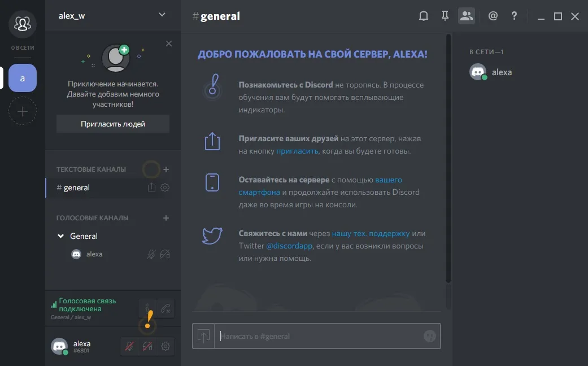This screenshot has height=366, width=588.
Task: Open user settings gear beside alexa
Action: (x=165, y=346)
